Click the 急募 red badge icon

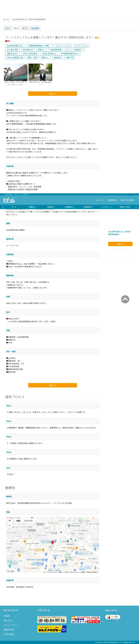[x=8, y=41]
